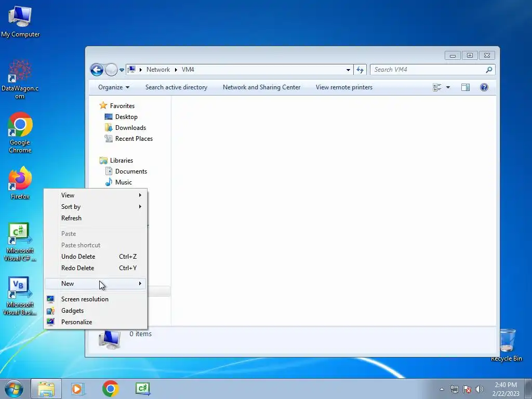Click the Refresh button next to address bar
The image size is (532, 399).
coord(360,70)
